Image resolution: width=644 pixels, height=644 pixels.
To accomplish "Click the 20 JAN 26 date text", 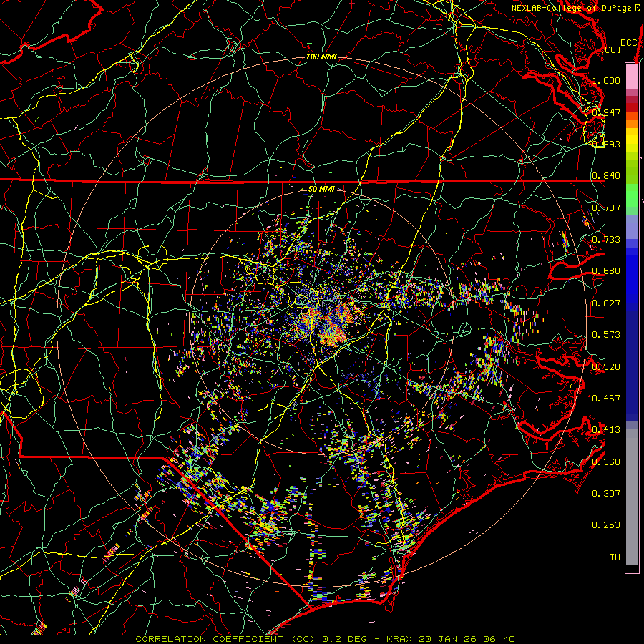I will 449,639.
